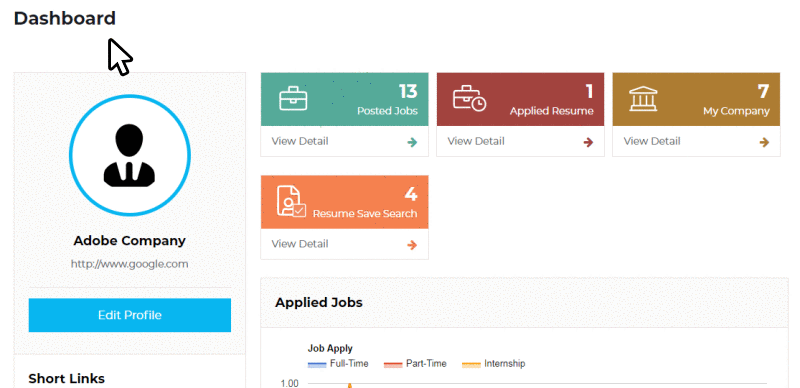Click the red arrow under Applied Resume

pyautogui.click(x=588, y=142)
